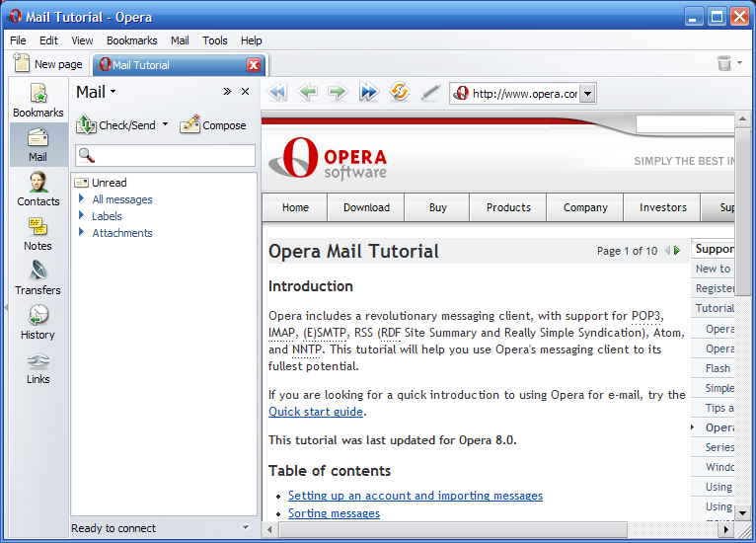
Task: Open the closed tabs trash can
Action: 724,63
